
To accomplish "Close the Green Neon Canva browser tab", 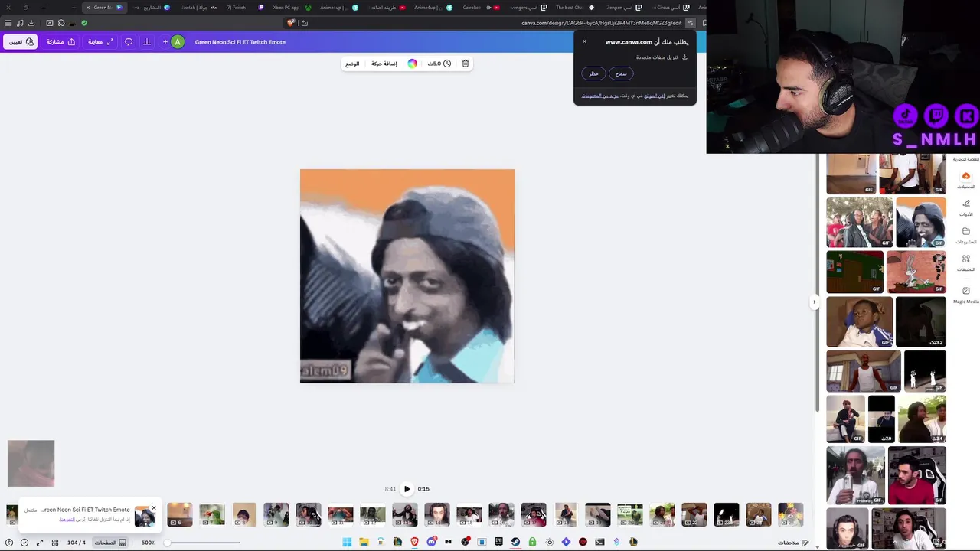I will [88, 8].
